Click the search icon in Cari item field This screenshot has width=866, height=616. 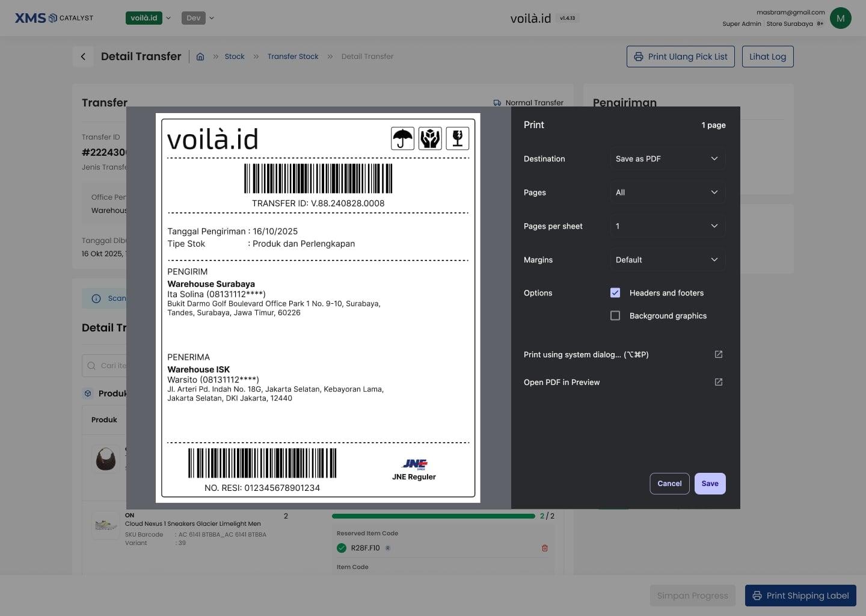coord(91,365)
